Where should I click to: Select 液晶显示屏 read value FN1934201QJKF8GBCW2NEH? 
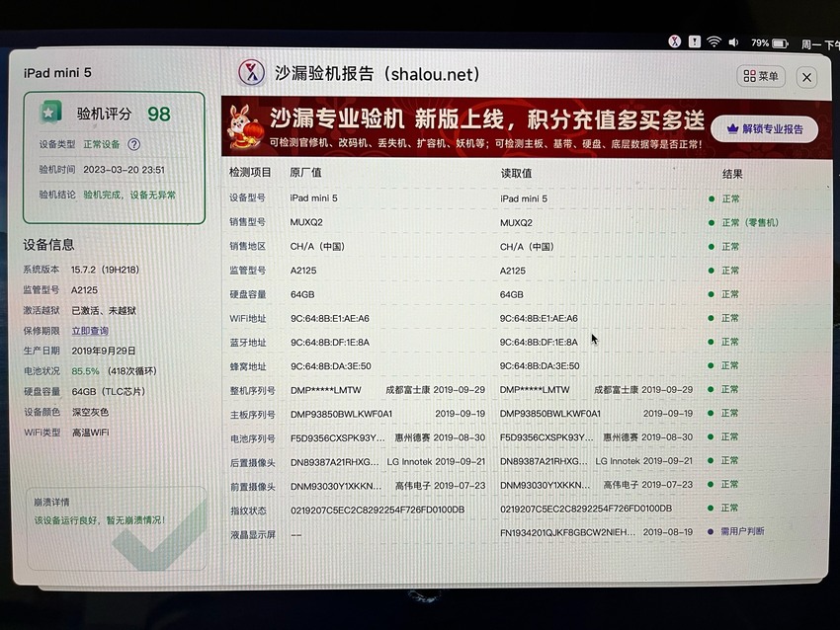[568, 532]
